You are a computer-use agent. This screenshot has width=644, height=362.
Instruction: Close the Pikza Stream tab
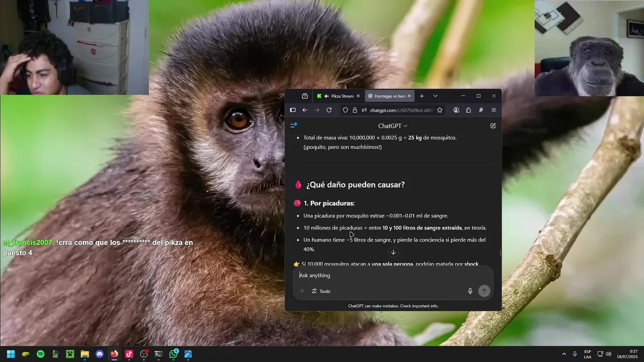coord(358,96)
